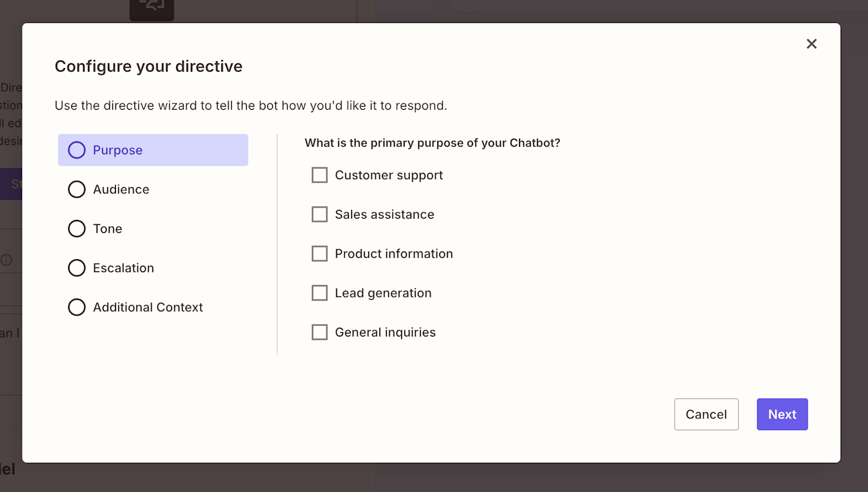This screenshot has height=492, width=868.
Task: Click the circle icon beside Escalation
Action: pyautogui.click(x=77, y=268)
